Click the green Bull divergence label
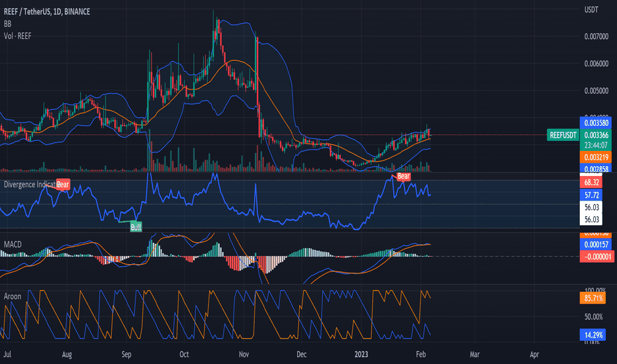 click(136, 227)
